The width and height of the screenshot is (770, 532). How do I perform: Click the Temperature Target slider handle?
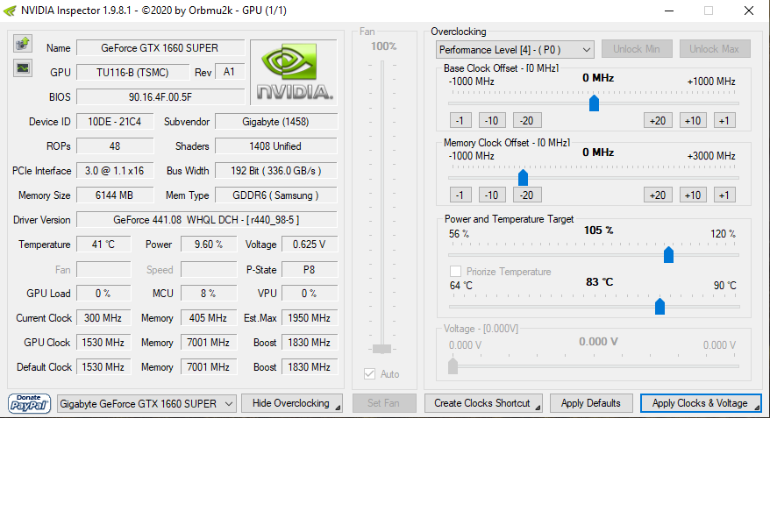[x=659, y=306]
